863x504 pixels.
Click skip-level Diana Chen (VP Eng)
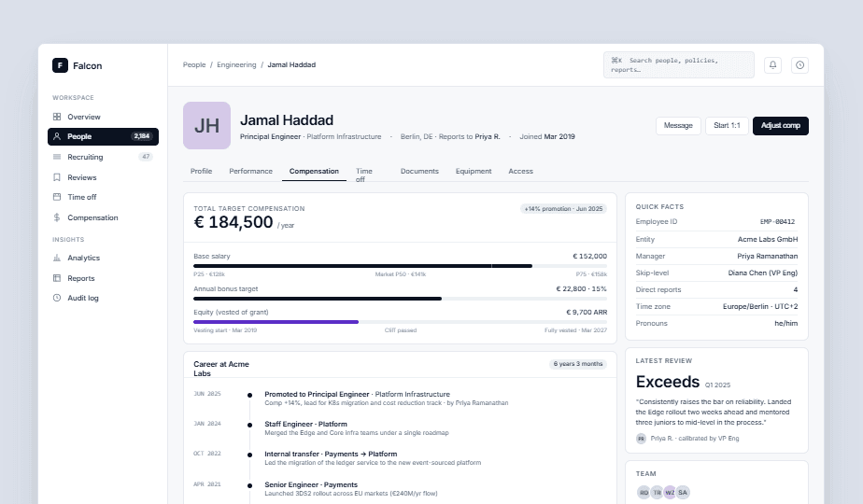[x=763, y=273]
